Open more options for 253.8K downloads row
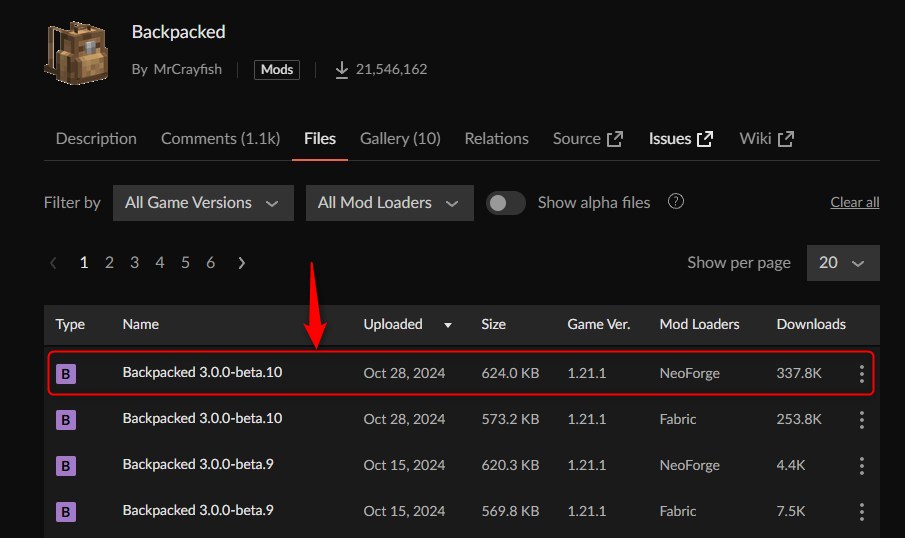905x538 pixels. [x=862, y=420]
